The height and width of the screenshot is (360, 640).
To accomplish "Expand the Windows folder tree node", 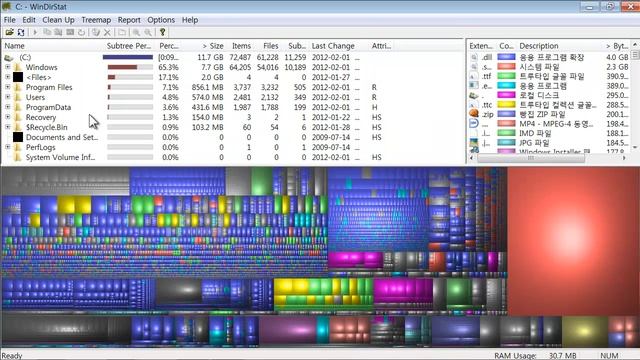I will click(7, 67).
